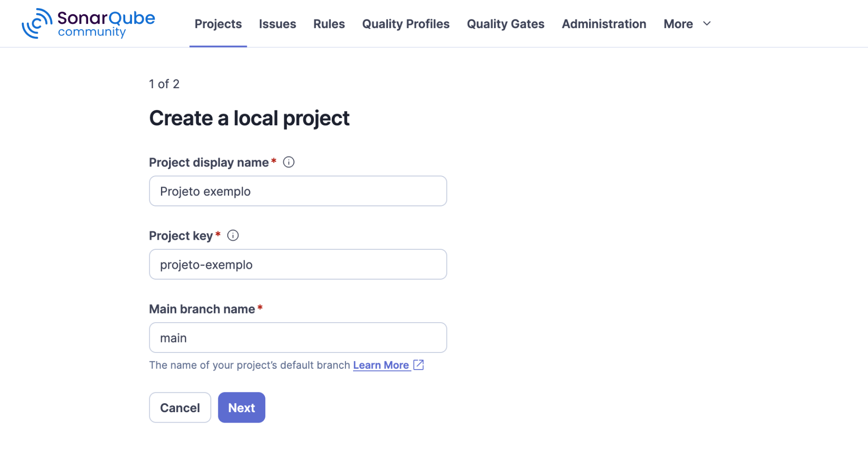Image resolution: width=868 pixels, height=466 pixels.
Task: Cancel the project creation
Action: point(180,408)
